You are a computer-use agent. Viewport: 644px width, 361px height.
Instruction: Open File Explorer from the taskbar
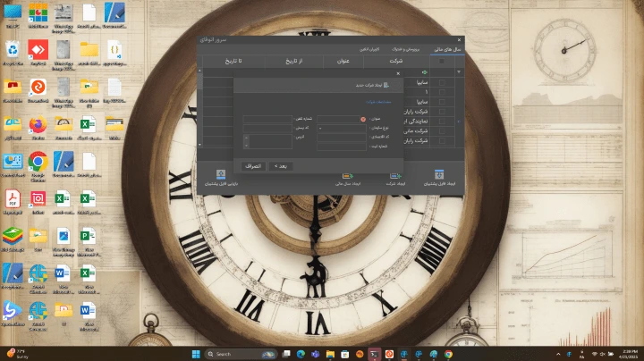[x=330, y=354]
